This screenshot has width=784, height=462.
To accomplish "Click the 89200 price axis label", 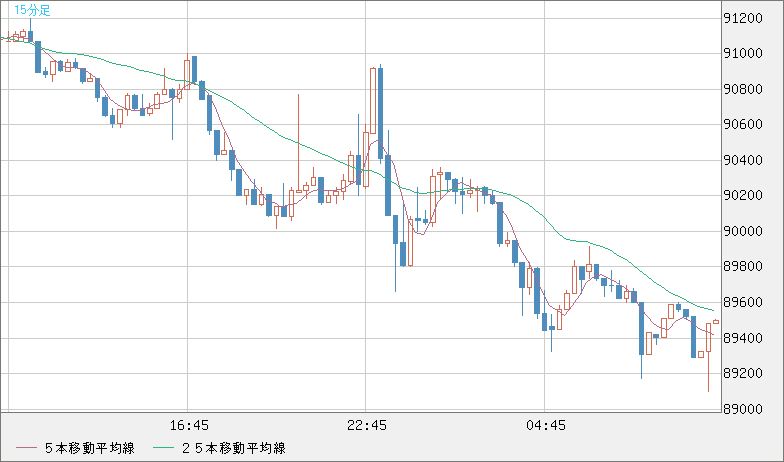I will pos(743,374).
